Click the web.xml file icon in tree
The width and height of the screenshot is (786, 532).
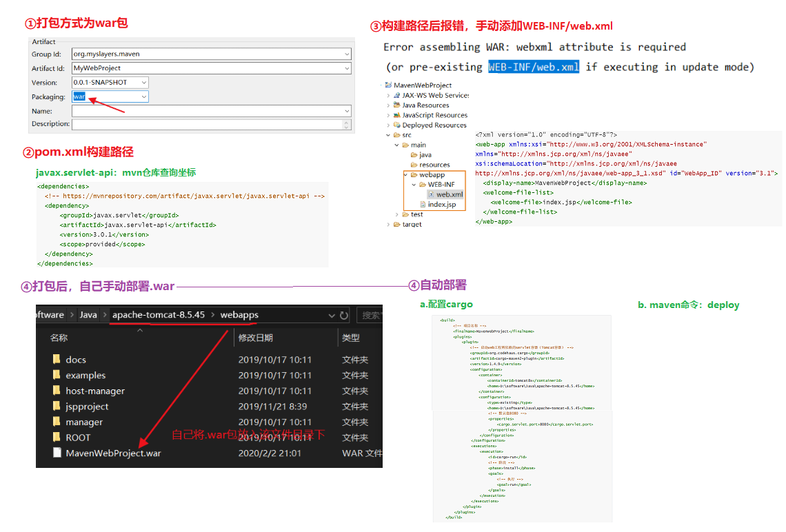click(432, 194)
